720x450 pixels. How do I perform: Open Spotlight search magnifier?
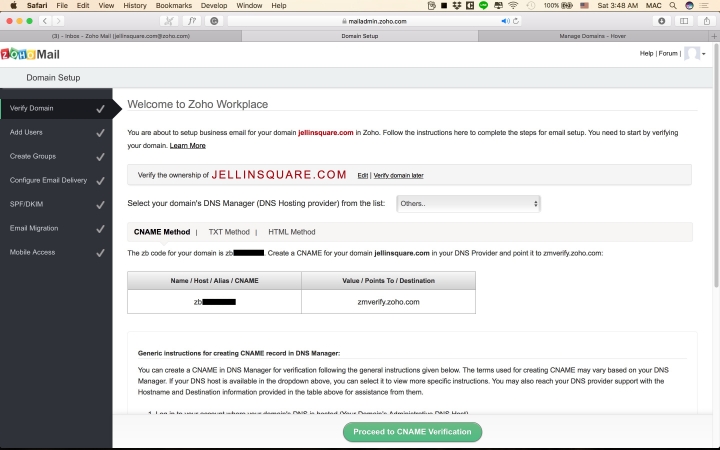click(673, 6)
